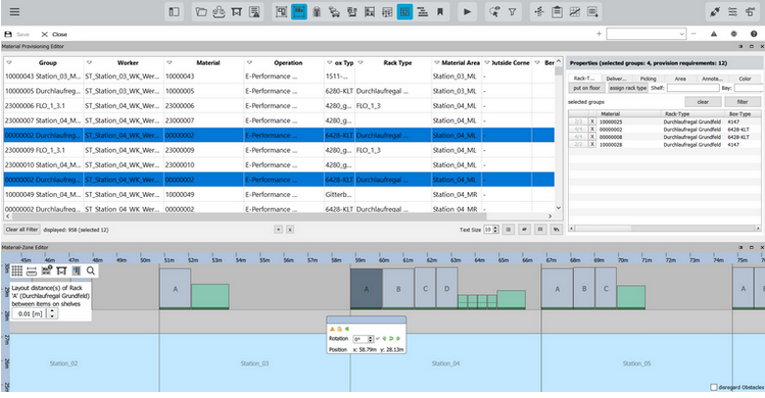
Task: Open the empty combo box in toolbar row
Action: pyautogui.click(x=646, y=34)
